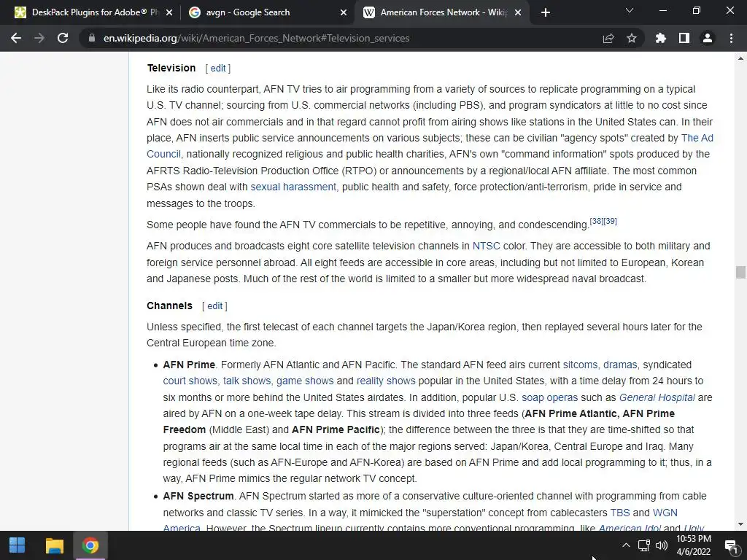Open the browser side panel
This screenshot has width=747, height=560.
[x=684, y=38]
